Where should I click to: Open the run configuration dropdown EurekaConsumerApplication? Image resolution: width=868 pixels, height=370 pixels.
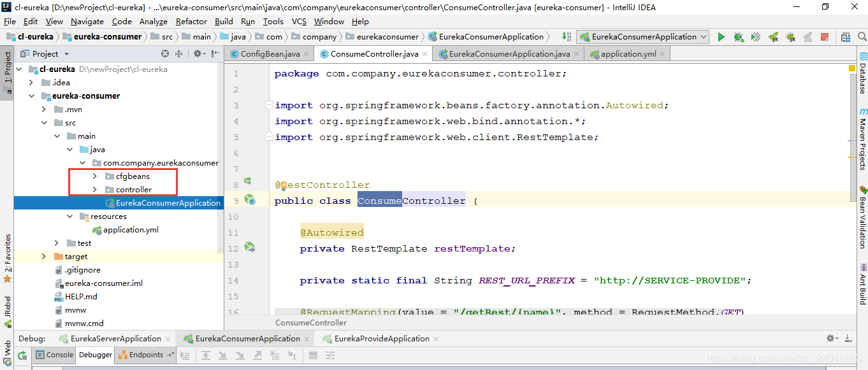(x=642, y=37)
